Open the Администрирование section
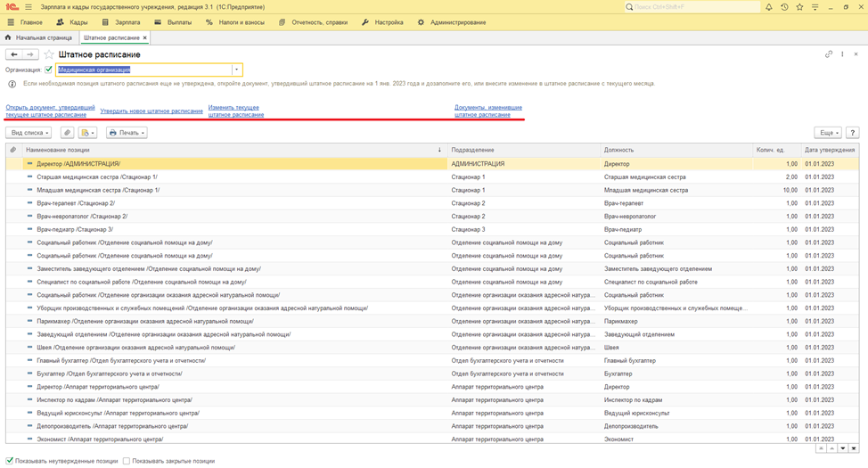Screen dimensions: 868x468 coord(452,22)
